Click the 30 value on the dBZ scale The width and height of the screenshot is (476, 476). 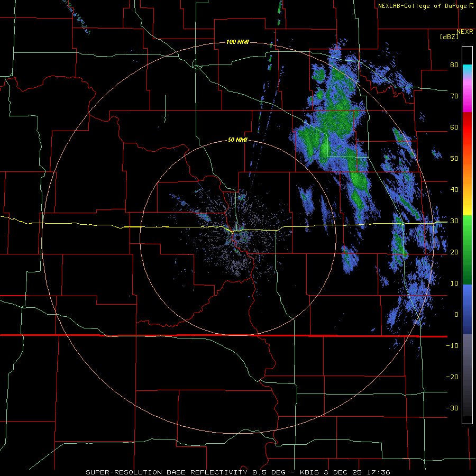(x=454, y=221)
